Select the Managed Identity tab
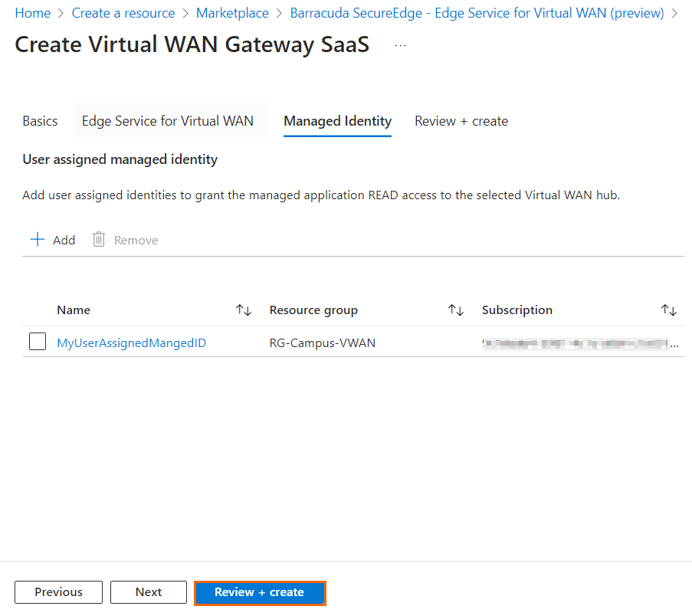This screenshot has height=616, width=692. 337,121
